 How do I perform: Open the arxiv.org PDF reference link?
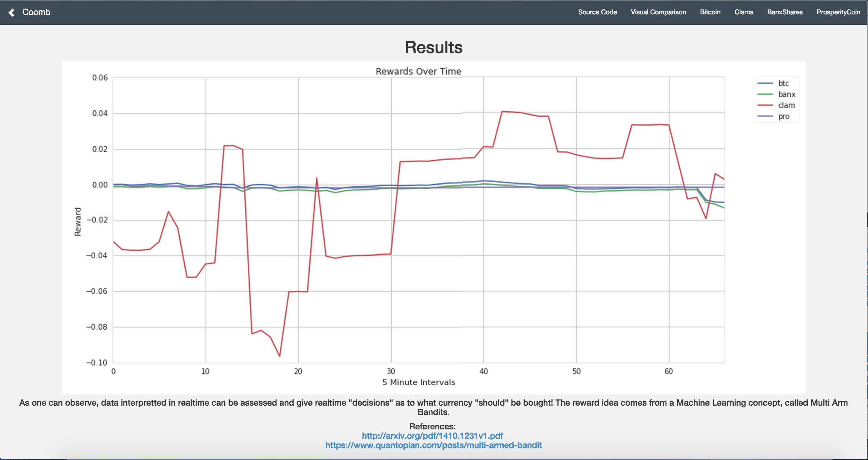tap(432, 436)
